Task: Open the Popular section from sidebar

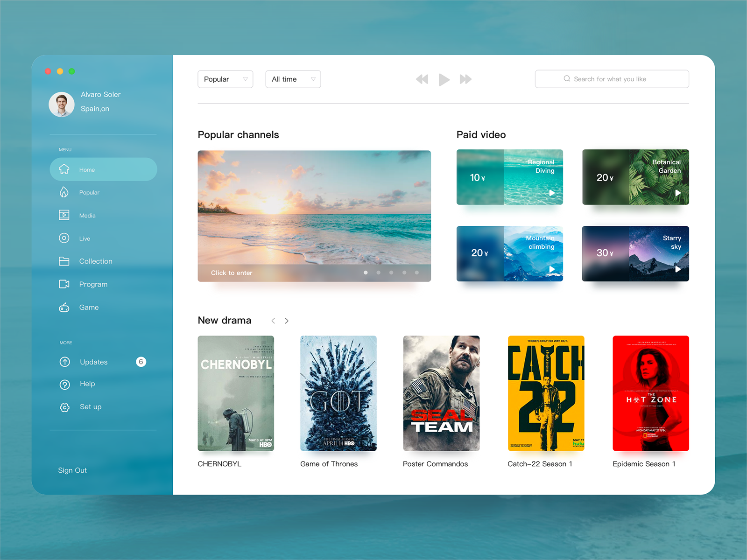Action: coord(64,192)
